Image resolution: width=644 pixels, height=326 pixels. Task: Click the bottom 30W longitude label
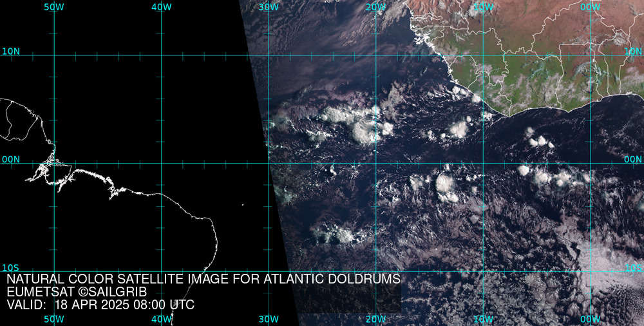tap(269, 319)
